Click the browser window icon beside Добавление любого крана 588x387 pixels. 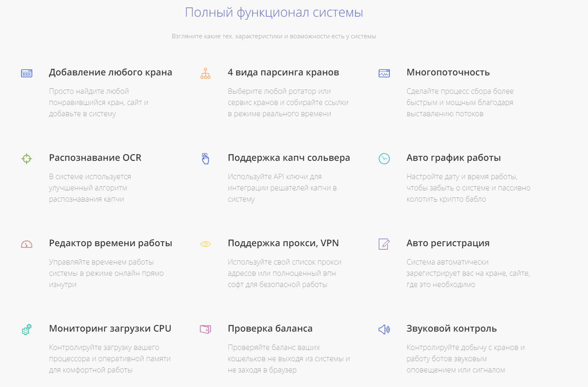pos(27,74)
